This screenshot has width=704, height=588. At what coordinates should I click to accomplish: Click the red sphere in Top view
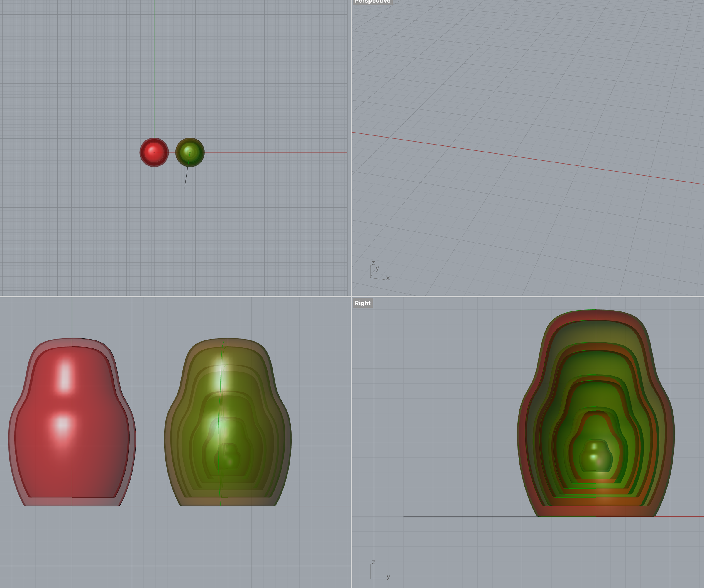154,153
